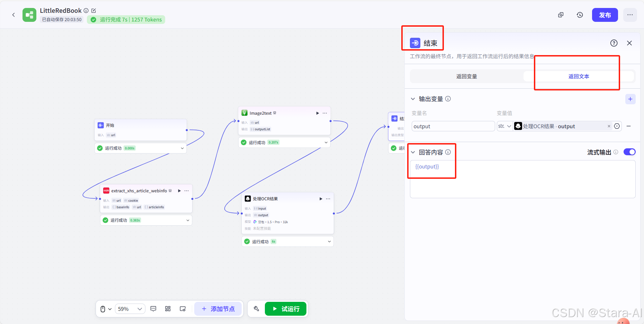Edit the variable name field output
644x324 pixels.
(453, 126)
